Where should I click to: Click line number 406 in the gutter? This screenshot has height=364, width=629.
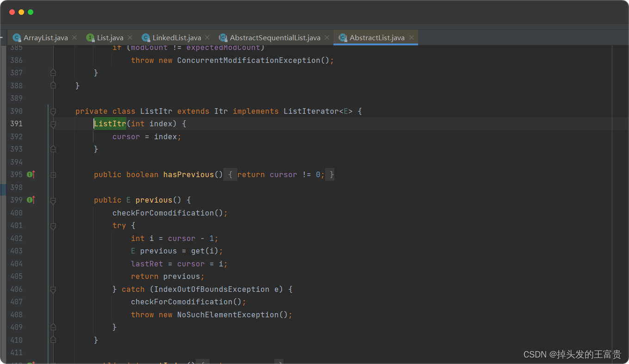[x=16, y=289]
